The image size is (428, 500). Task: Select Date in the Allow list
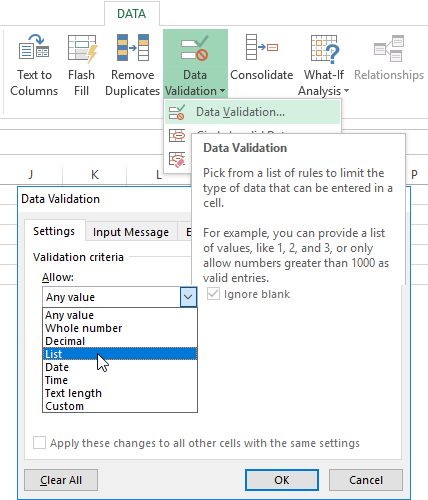point(120,367)
